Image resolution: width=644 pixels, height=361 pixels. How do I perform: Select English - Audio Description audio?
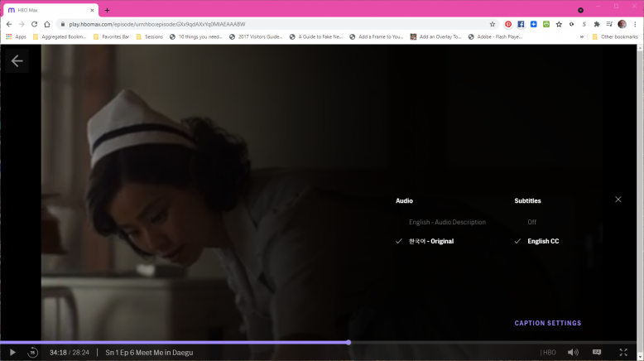[x=447, y=222]
